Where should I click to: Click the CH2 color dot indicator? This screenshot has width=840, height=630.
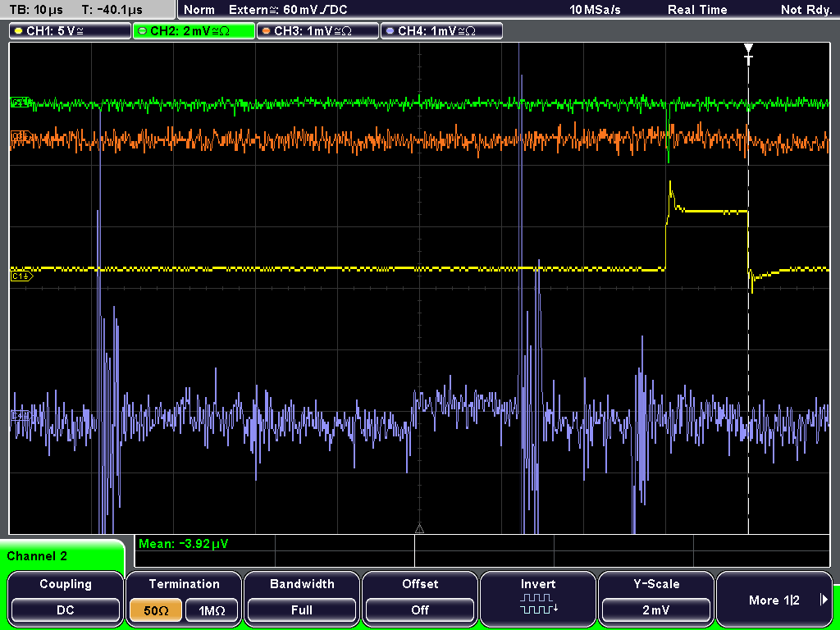pyautogui.click(x=143, y=31)
